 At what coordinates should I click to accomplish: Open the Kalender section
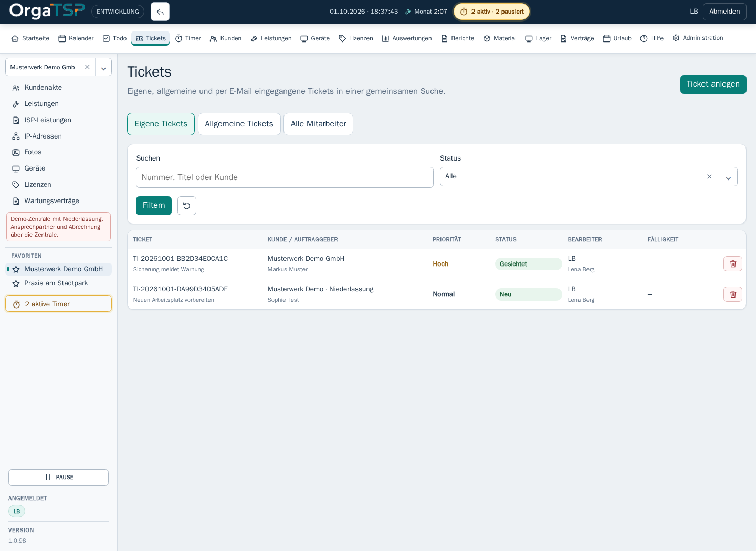76,38
